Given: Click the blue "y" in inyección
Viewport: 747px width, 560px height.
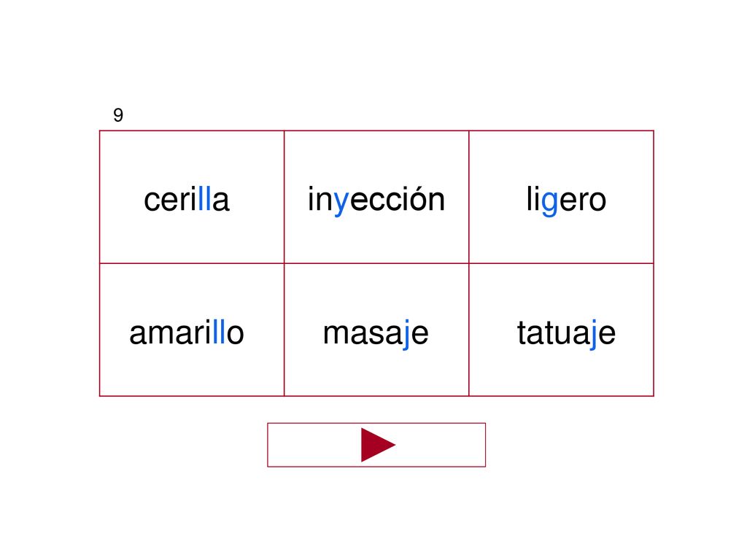Looking at the screenshot, I should (x=342, y=202).
